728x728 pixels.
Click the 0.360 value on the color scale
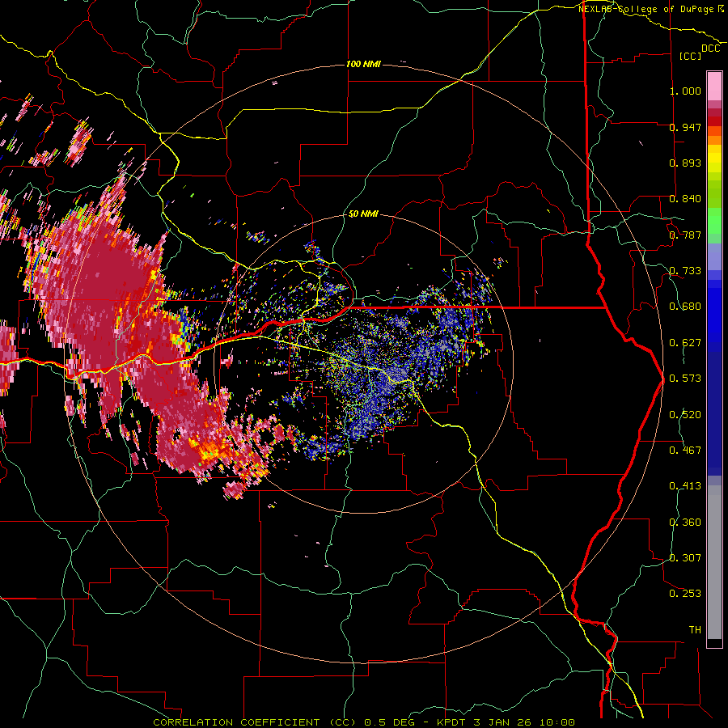pyautogui.click(x=685, y=523)
